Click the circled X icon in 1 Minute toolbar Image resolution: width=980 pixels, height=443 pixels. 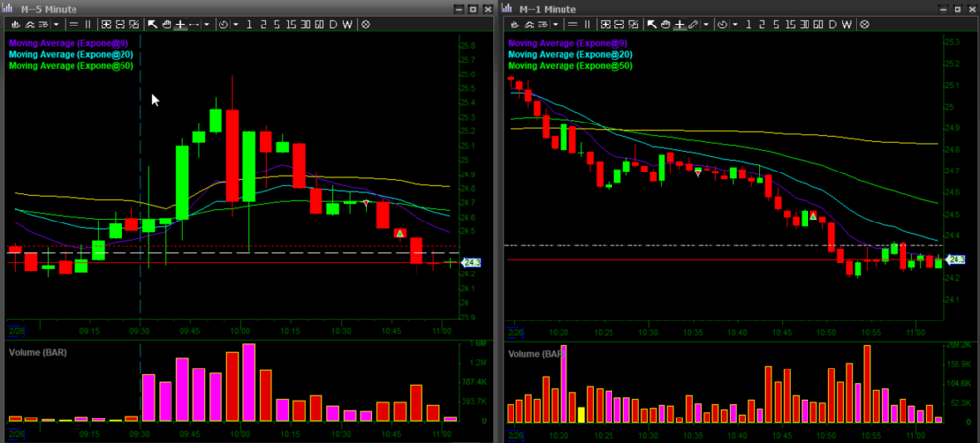click(865, 24)
